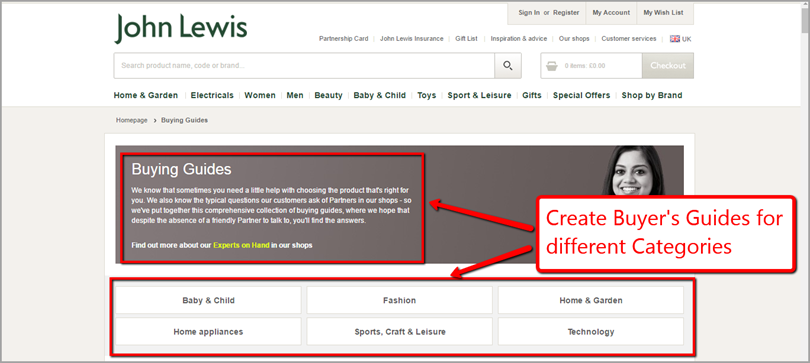Viewport: 810px width, 363px height.
Task: Open the Home & Garden menu
Action: click(x=146, y=95)
